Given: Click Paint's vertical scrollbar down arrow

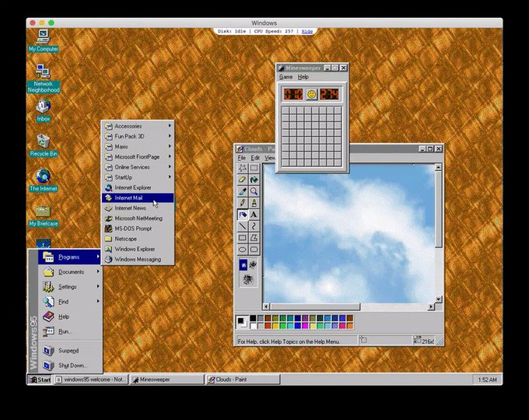Looking at the screenshot, I should coord(438,299).
